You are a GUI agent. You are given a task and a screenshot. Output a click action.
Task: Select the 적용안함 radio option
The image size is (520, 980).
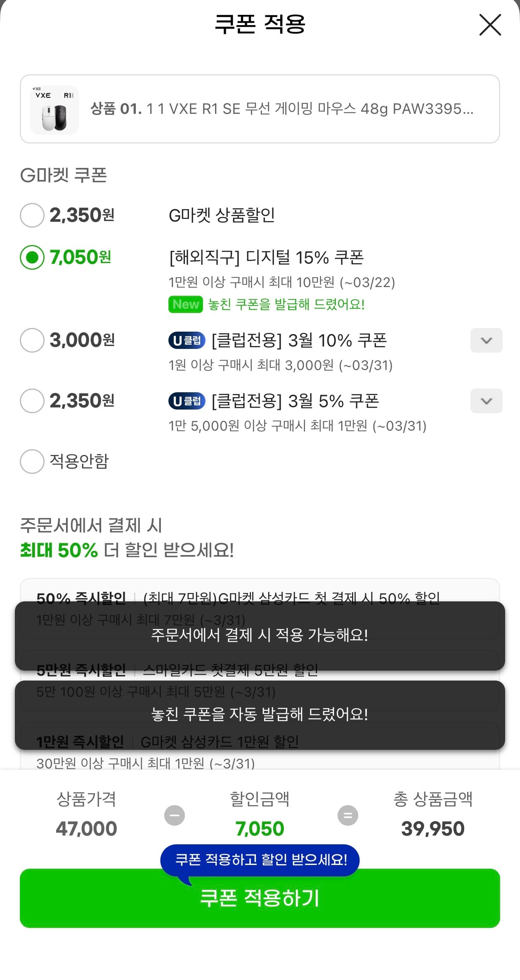click(x=32, y=461)
